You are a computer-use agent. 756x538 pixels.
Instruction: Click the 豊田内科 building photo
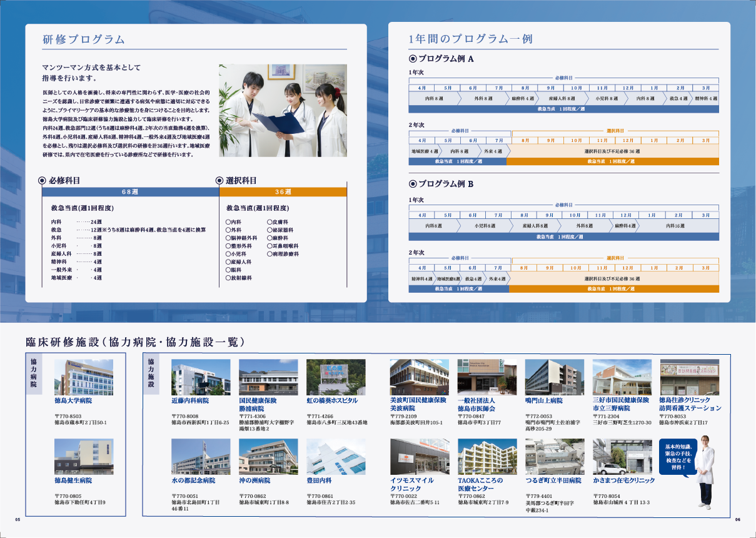(x=336, y=456)
